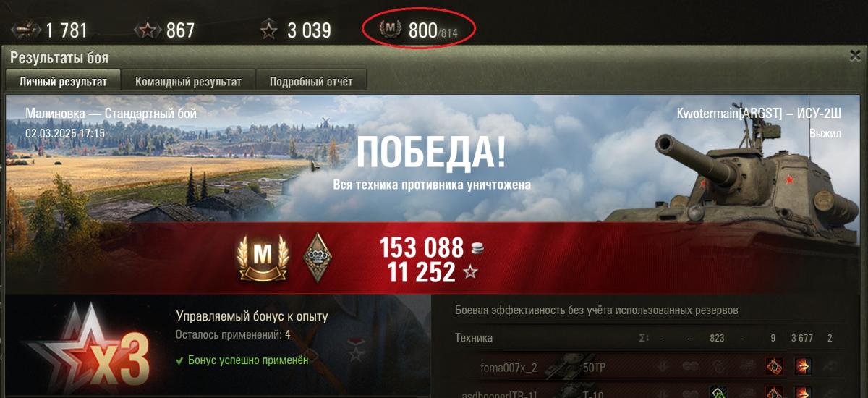
Task: Close the Результаты боя window
Action: (x=855, y=55)
